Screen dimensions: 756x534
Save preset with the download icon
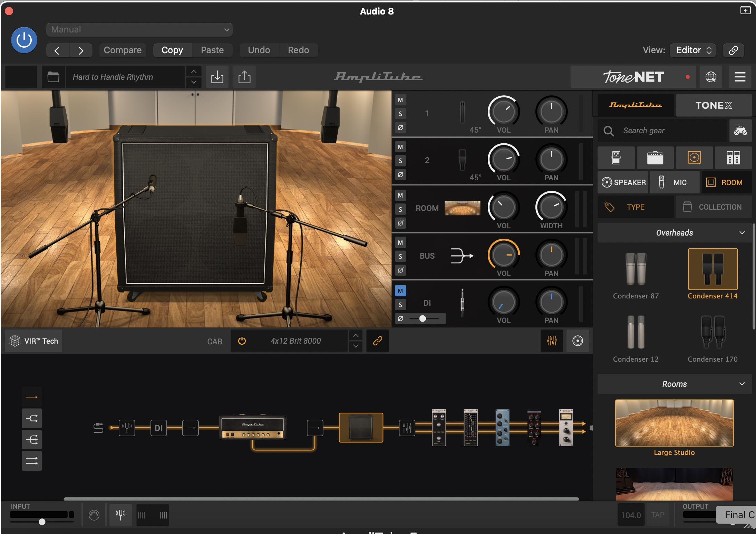click(217, 77)
